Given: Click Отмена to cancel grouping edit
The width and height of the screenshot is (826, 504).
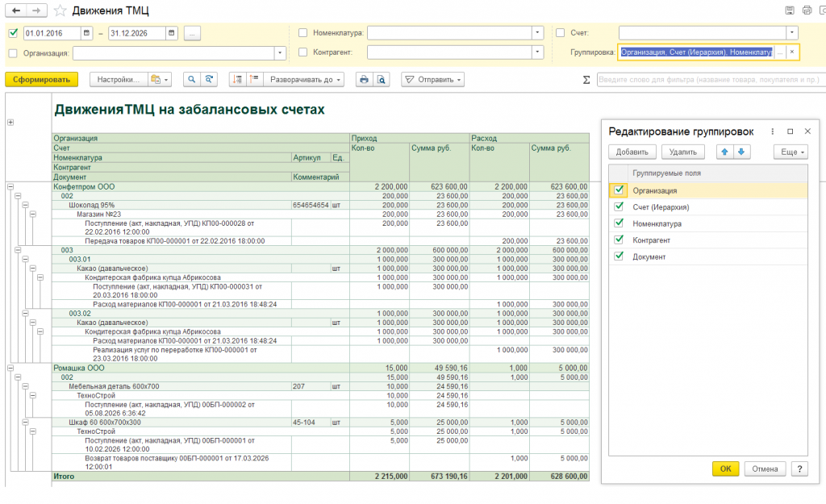Looking at the screenshot, I should click(765, 469).
